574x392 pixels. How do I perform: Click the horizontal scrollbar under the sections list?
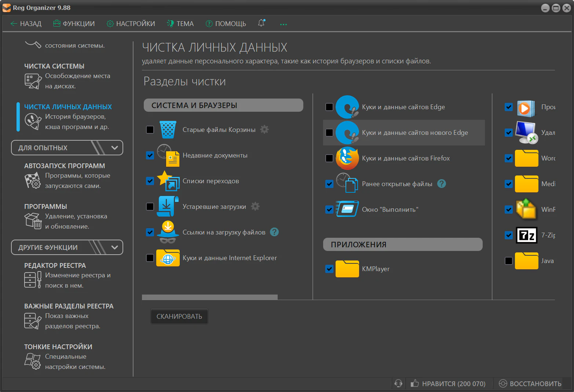coord(209,297)
